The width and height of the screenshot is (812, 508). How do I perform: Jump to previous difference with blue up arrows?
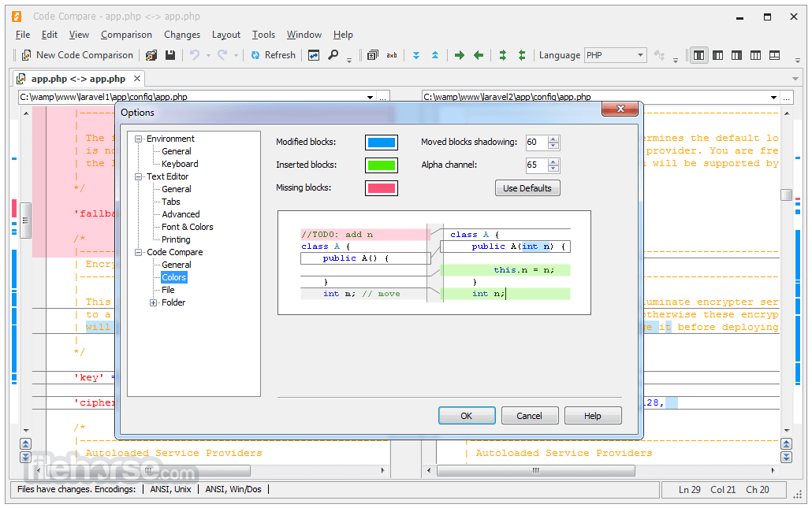(435, 55)
